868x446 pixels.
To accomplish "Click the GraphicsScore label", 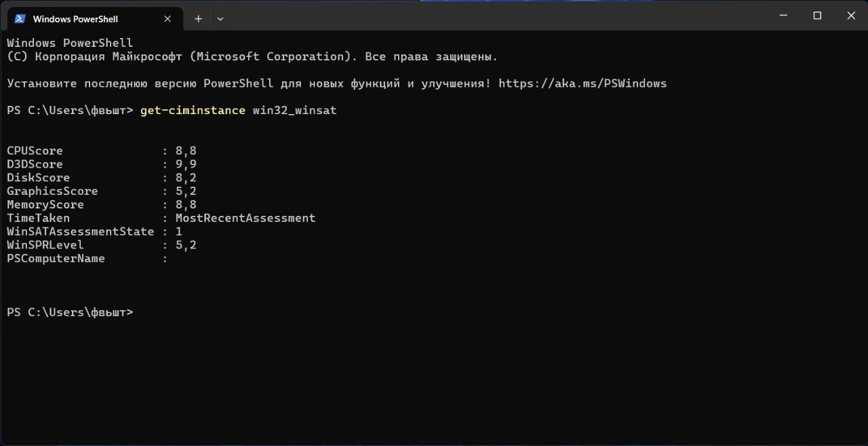I will pos(52,191).
